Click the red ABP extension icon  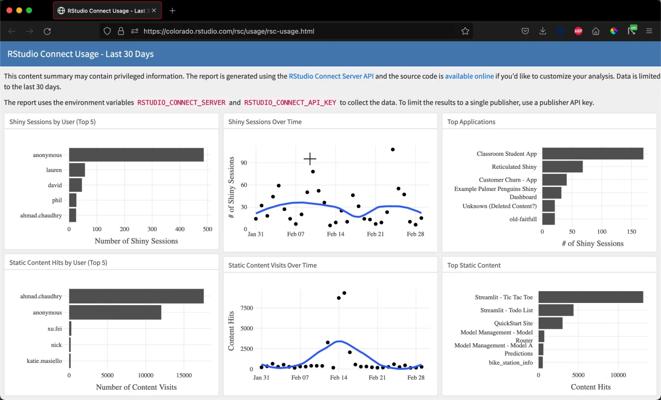[x=578, y=31]
